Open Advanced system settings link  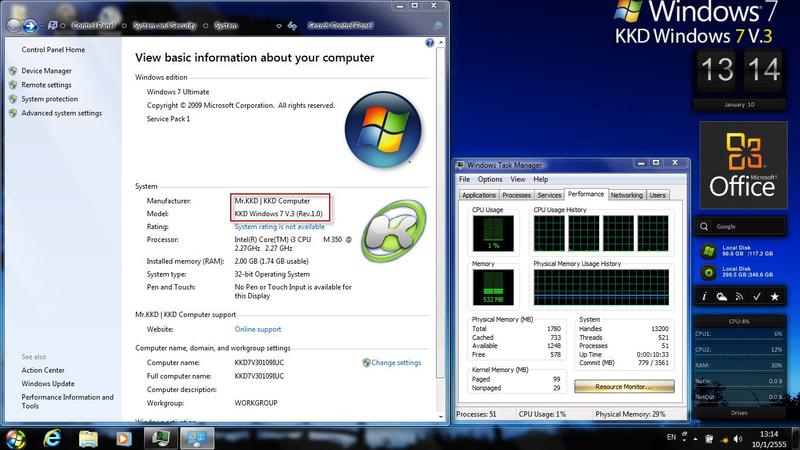click(x=62, y=113)
